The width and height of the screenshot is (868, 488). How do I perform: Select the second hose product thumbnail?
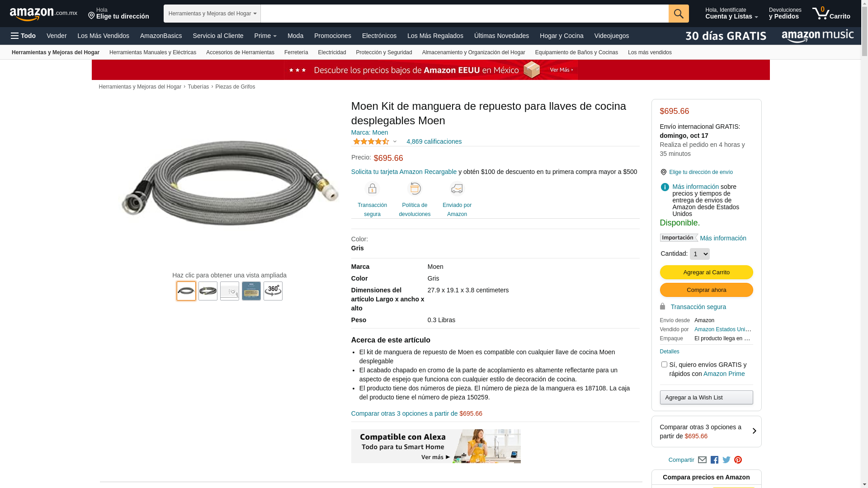click(208, 291)
